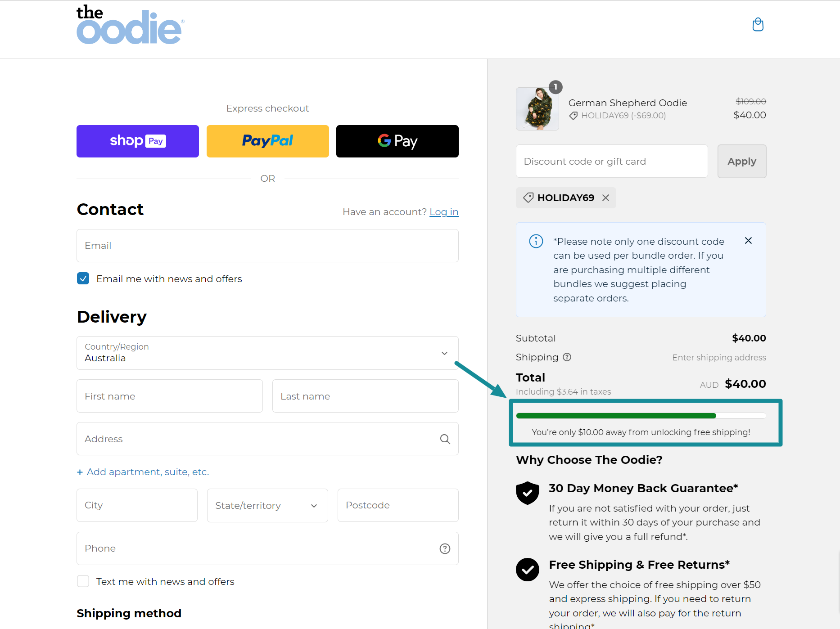This screenshot has height=629, width=840.
Task: Open the Log in link
Action: coord(444,211)
